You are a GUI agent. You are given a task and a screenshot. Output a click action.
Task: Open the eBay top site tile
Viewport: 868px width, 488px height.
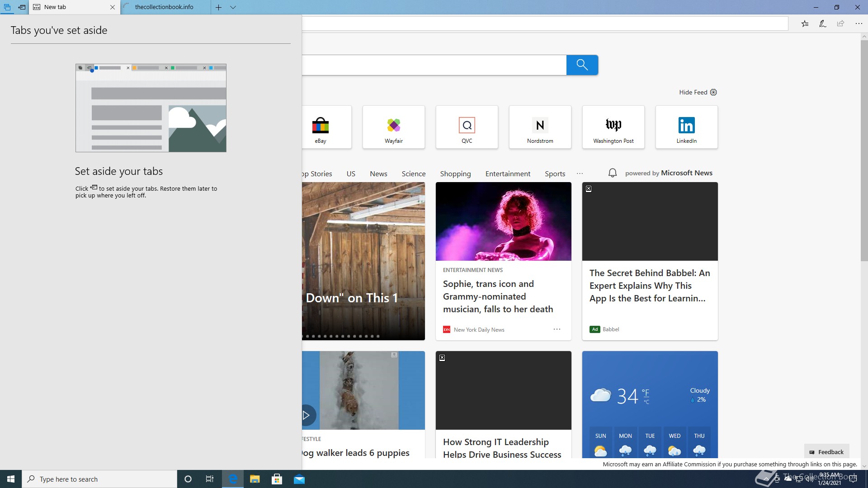coord(326,127)
